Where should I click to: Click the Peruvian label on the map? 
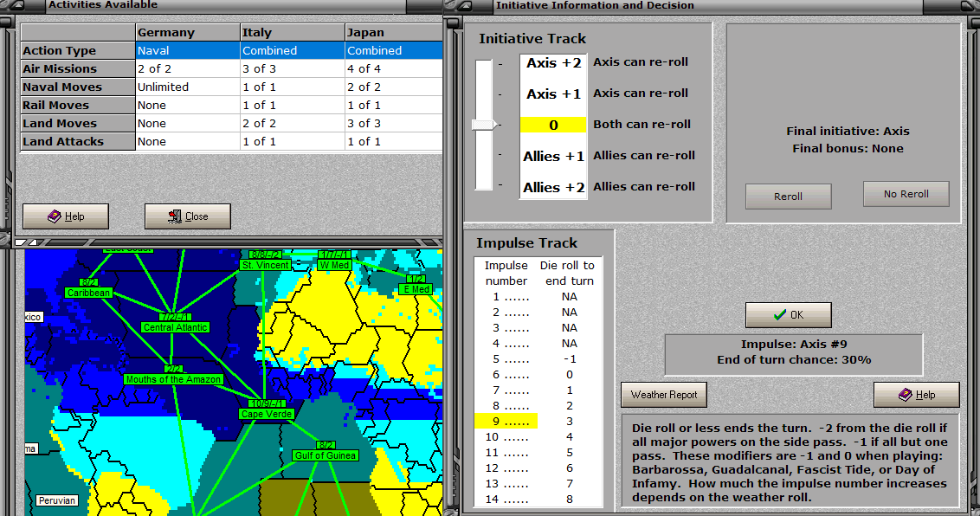pos(56,500)
